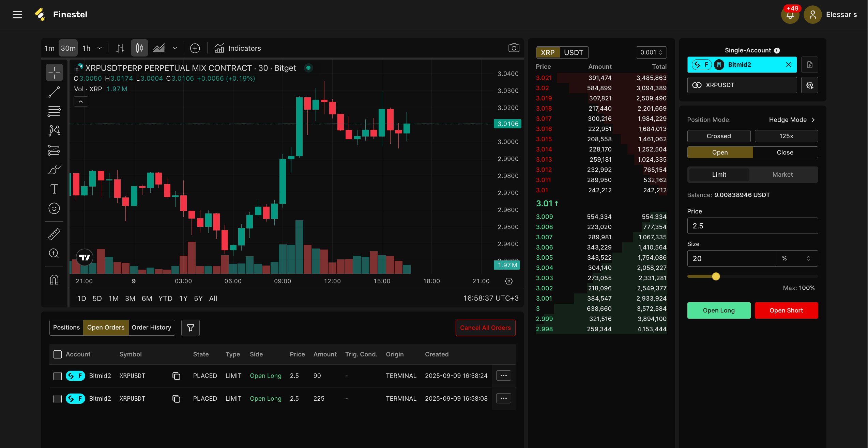Click the notification bell icon
This screenshot has height=448, width=868.
(x=790, y=15)
